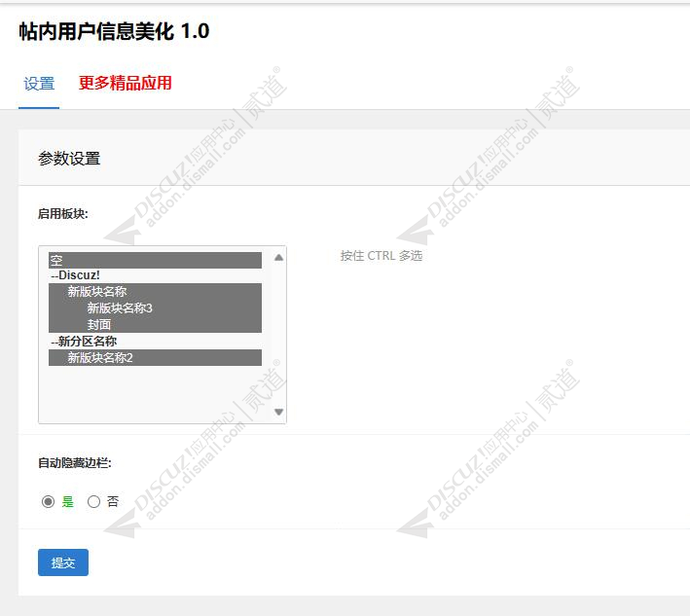Click the 自动隐藏边栏 label
This screenshot has height=616, width=690.
pyautogui.click(x=74, y=463)
